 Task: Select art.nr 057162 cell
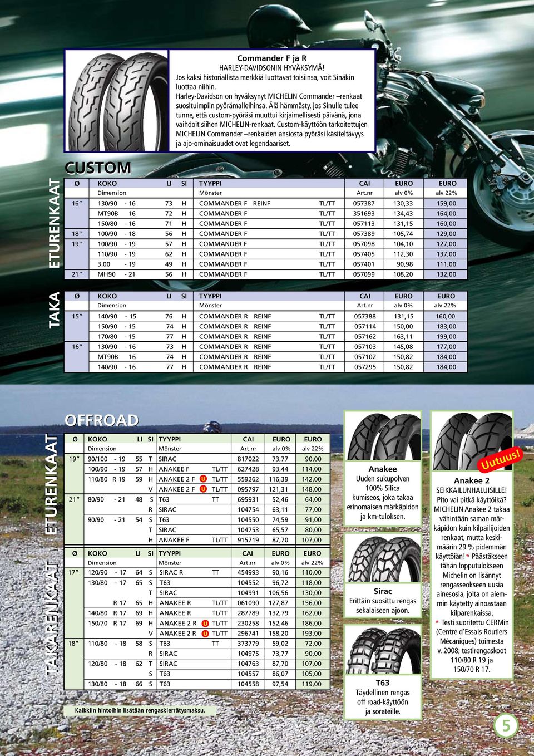coord(365,337)
